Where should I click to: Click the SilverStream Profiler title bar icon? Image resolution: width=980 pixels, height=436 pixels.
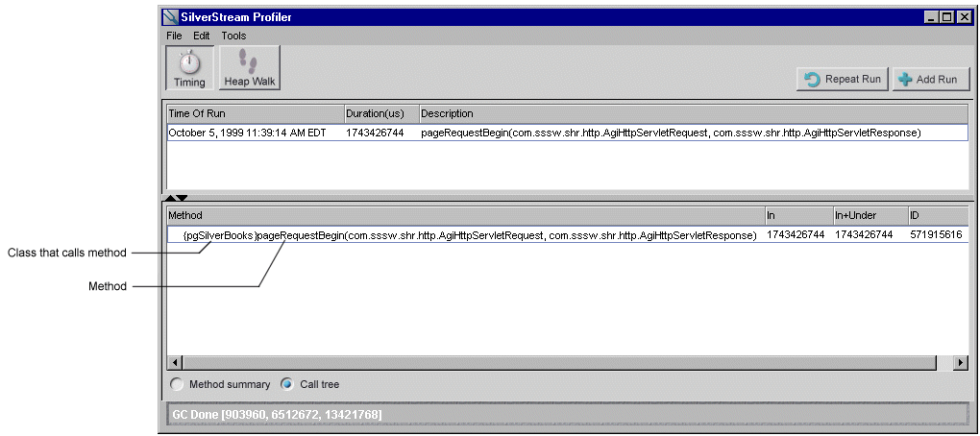click(x=171, y=17)
